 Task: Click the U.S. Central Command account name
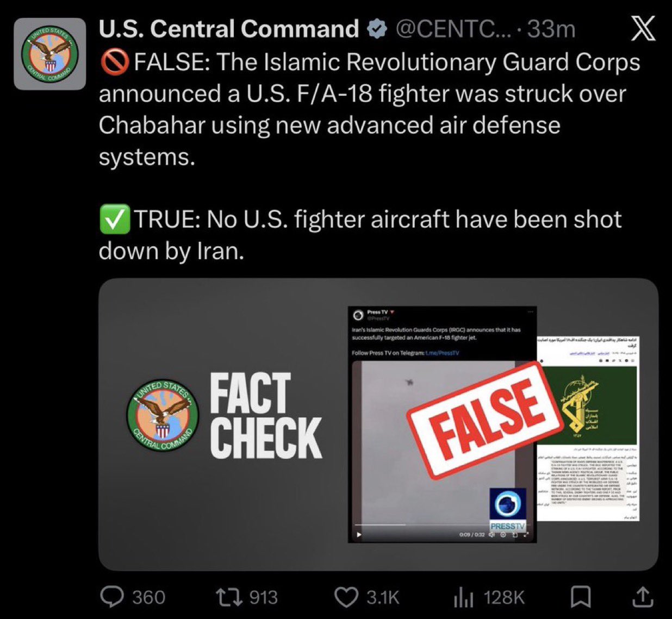click(228, 29)
